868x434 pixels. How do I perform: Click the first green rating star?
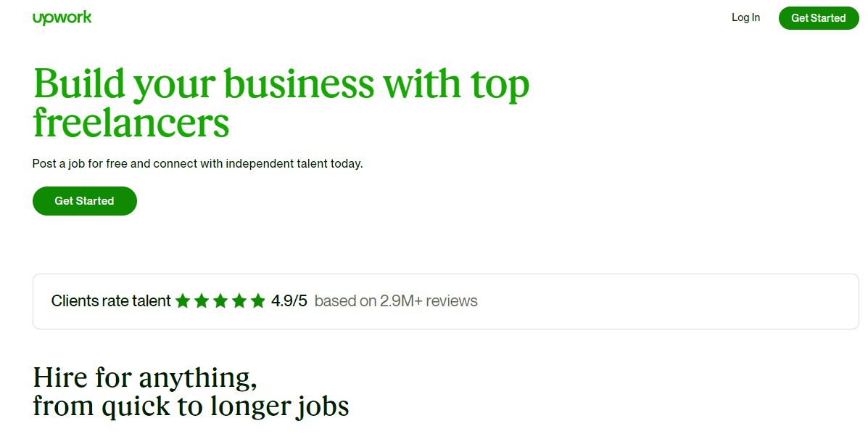pyautogui.click(x=183, y=301)
